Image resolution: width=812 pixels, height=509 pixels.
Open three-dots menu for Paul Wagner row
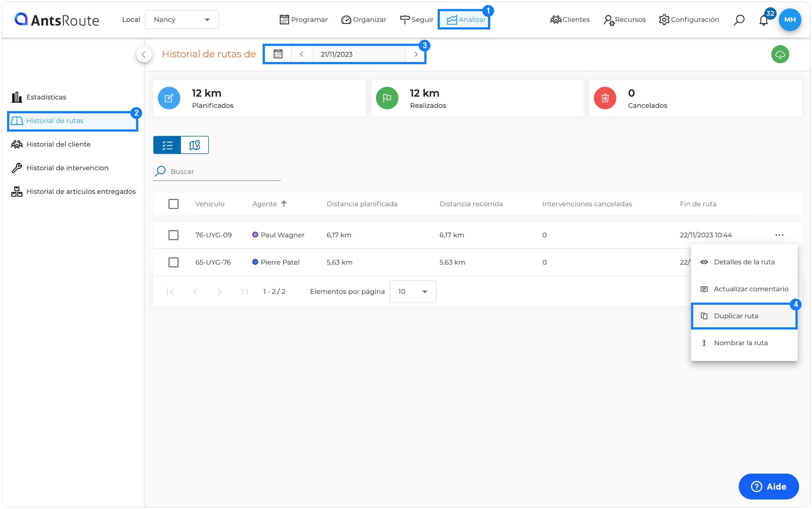pos(779,235)
